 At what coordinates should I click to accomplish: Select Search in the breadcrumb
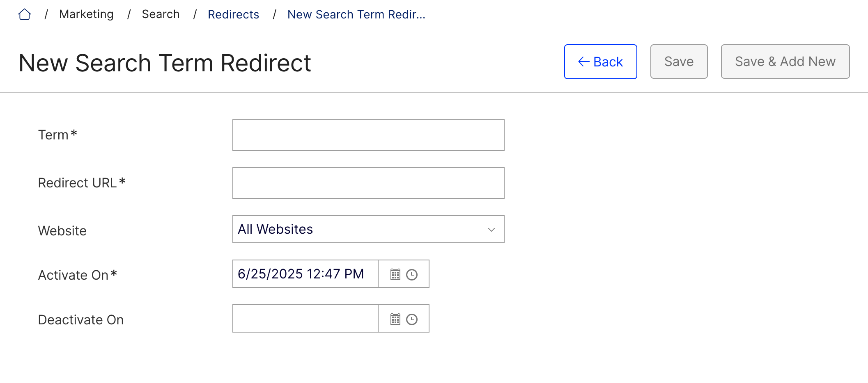(161, 14)
